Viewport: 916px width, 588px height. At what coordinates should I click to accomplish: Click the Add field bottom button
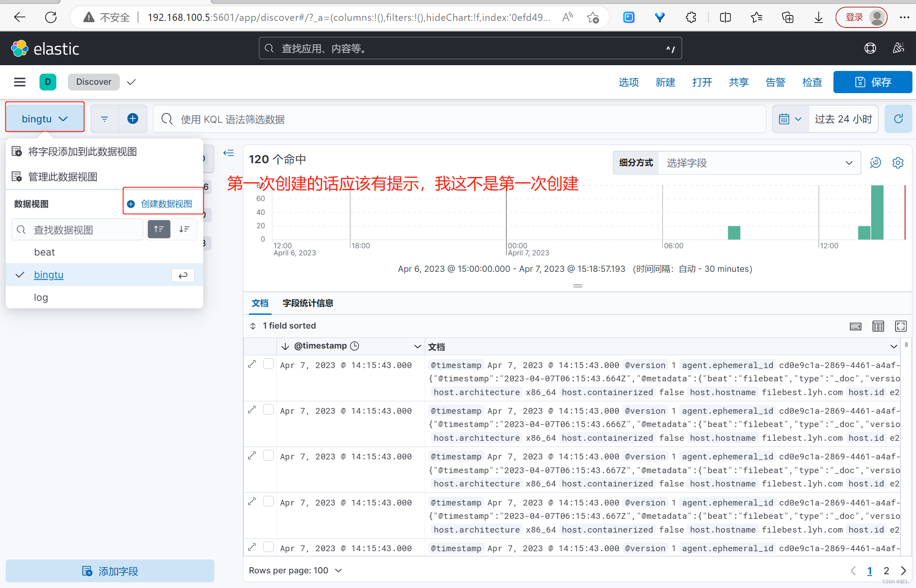(110, 571)
